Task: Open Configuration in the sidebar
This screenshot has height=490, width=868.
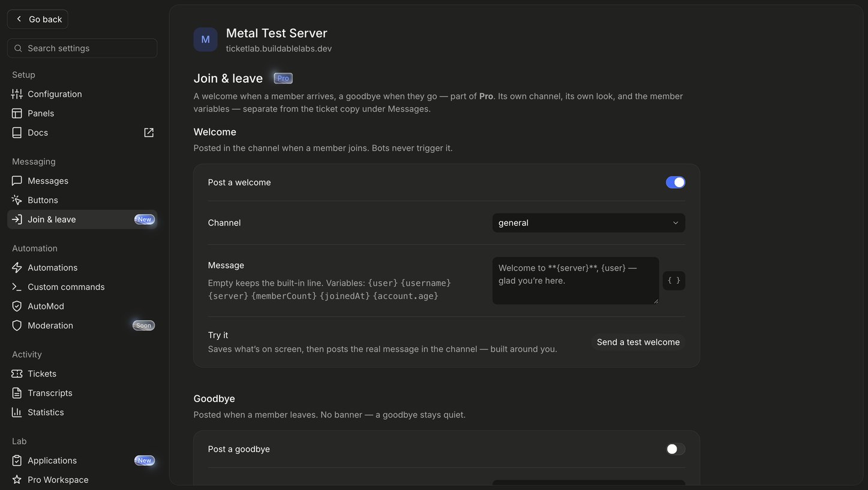Action: tap(82, 94)
